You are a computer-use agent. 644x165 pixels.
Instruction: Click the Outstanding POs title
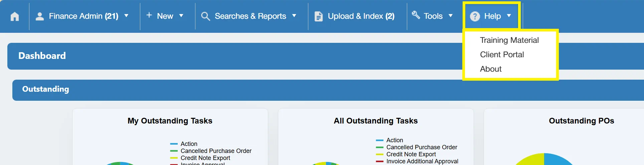(581, 121)
